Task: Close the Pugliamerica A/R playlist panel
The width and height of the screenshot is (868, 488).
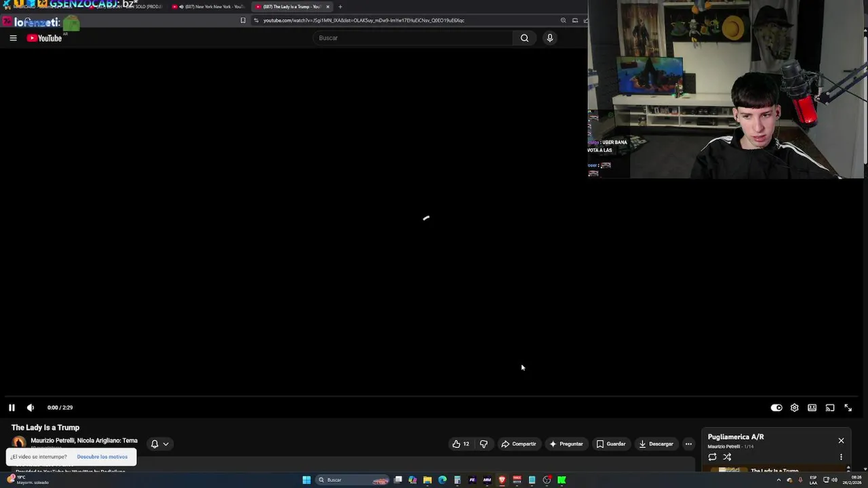Action: pyautogui.click(x=841, y=441)
